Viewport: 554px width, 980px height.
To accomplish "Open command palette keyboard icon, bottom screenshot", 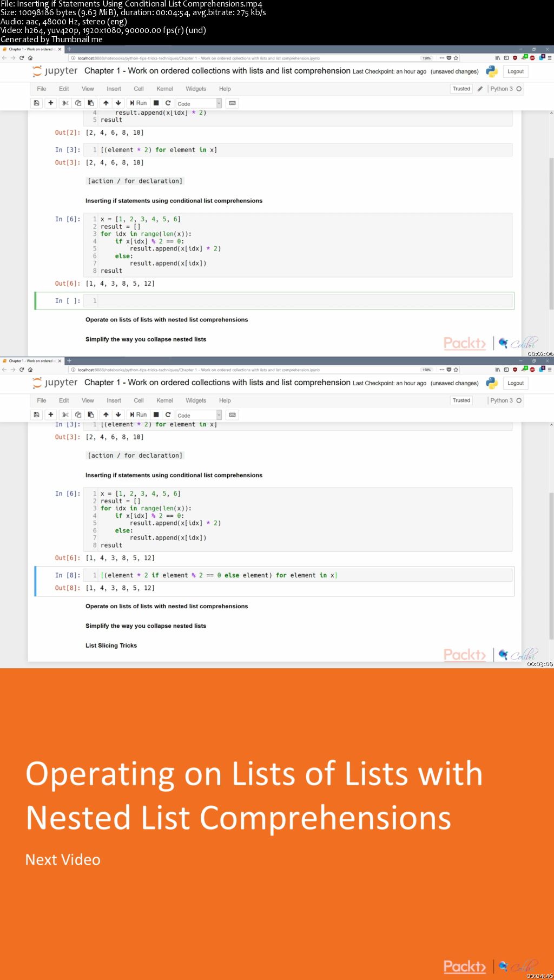I will click(232, 415).
